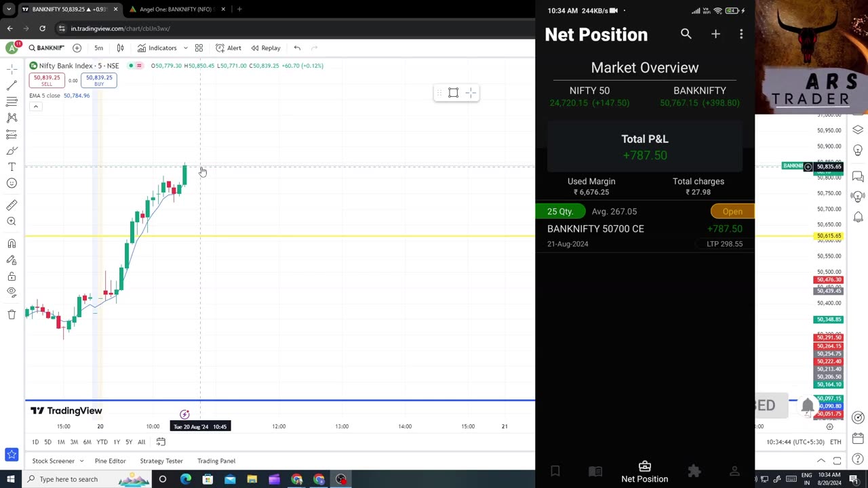Select the 1D date range
This screenshot has width=868, height=488.
click(x=35, y=442)
